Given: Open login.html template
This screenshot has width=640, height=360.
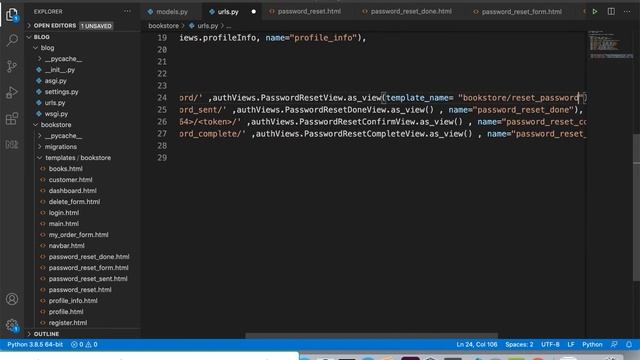Looking at the screenshot, I should (64, 213).
